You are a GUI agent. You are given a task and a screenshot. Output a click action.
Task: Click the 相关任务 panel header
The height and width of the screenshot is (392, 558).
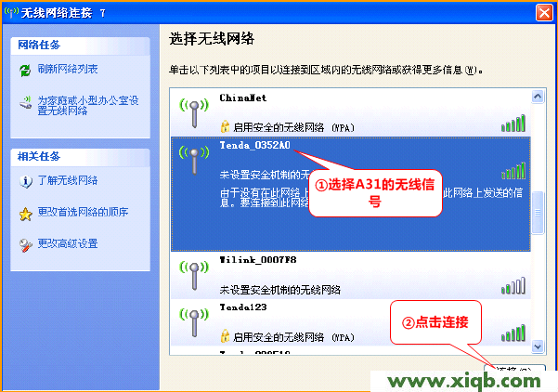pos(80,157)
